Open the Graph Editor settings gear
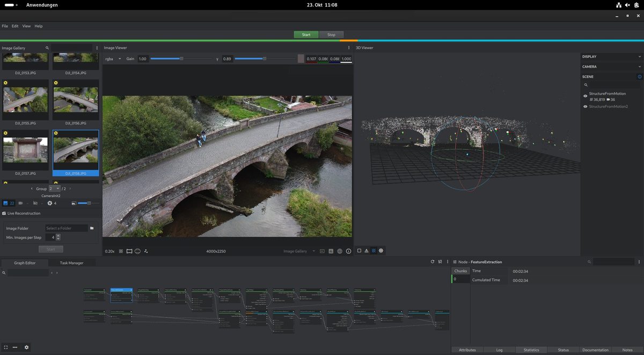Screen dimensions: 644x355 tap(26, 347)
